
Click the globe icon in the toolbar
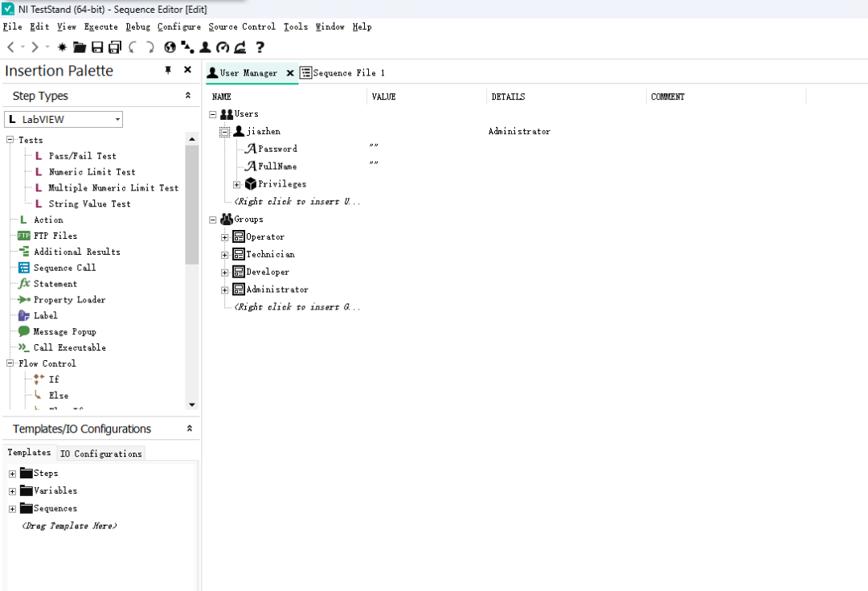(x=170, y=47)
